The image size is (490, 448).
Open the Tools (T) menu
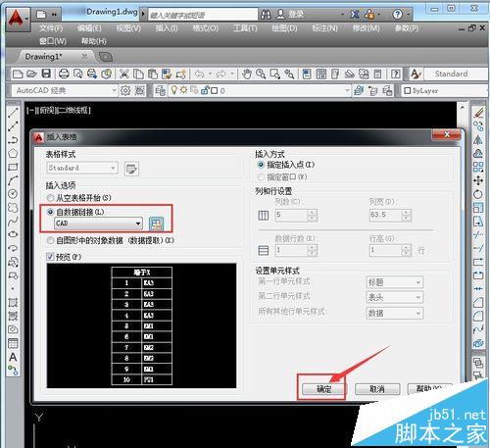[x=245, y=28]
